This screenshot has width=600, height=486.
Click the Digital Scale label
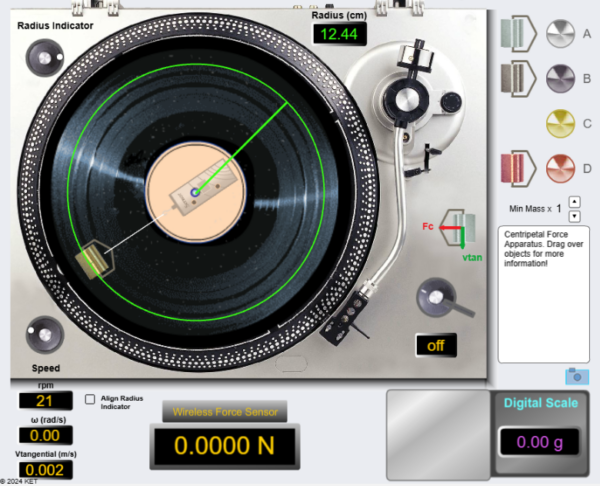pos(540,404)
